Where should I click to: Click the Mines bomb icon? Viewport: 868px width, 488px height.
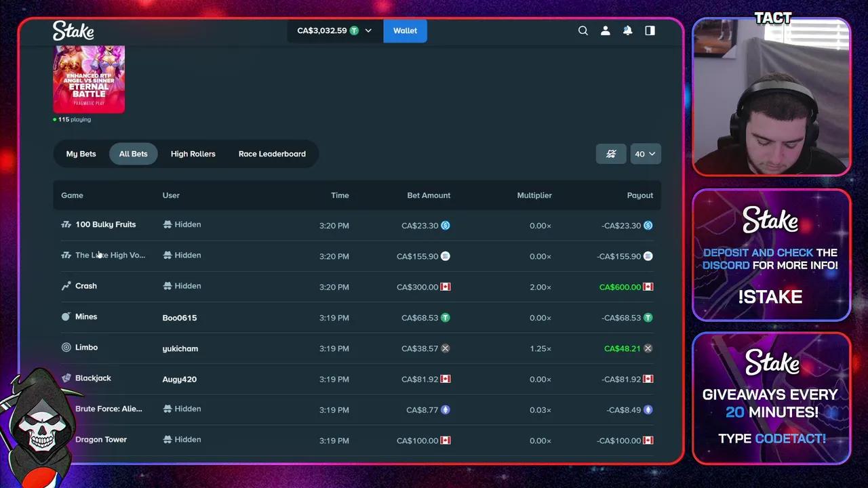point(66,317)
